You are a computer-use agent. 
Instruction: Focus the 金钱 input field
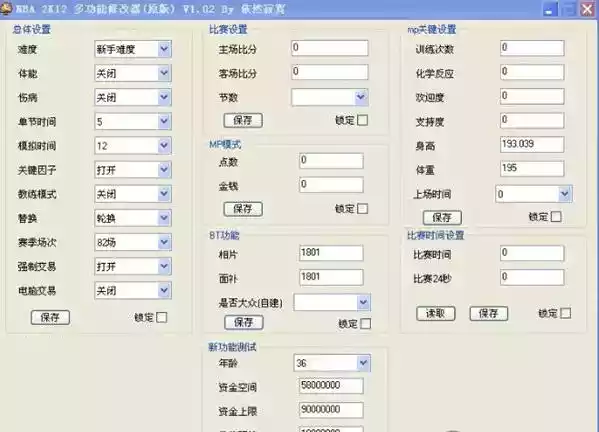pyautogui.click(x=331, y=185)
